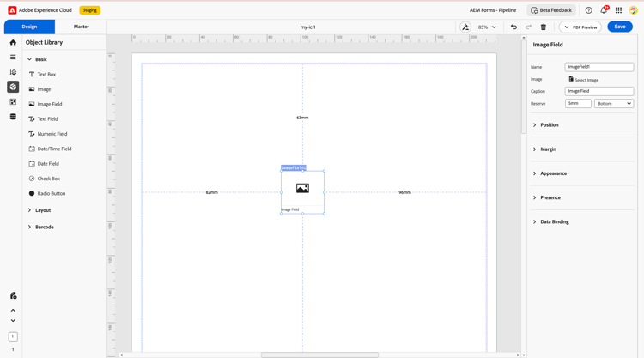Add a Radio Button object
644x358 pixels.
[x=47, y=193]
